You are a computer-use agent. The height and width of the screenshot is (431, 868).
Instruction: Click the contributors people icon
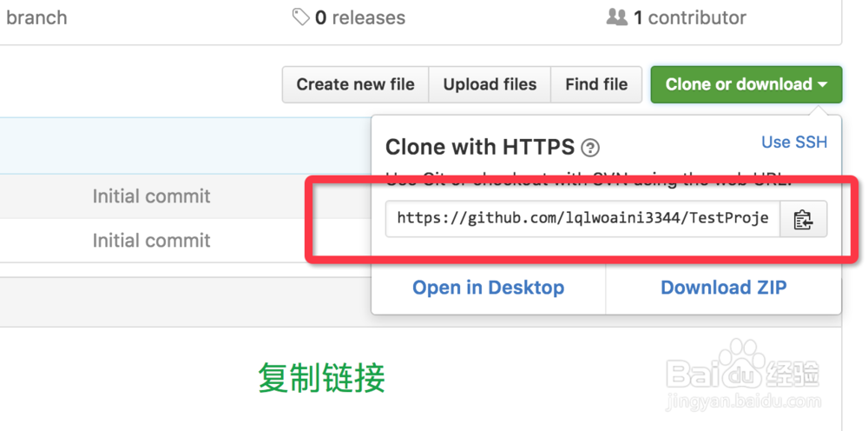click(616, 17)
